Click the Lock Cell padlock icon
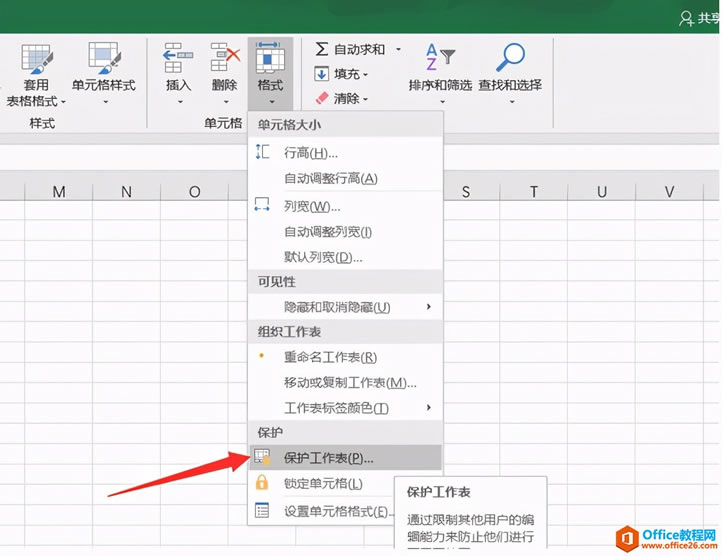The image size is (722, 556). [x=262, y=483]
